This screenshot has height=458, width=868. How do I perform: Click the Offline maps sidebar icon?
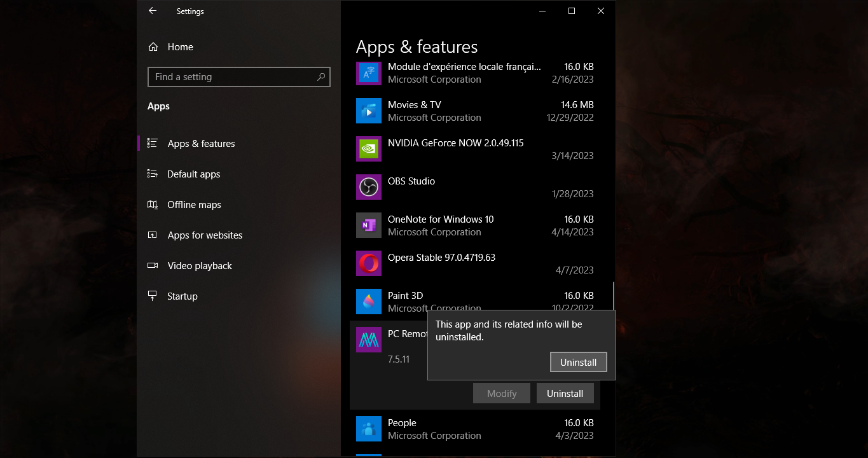(x=153, y=204)
